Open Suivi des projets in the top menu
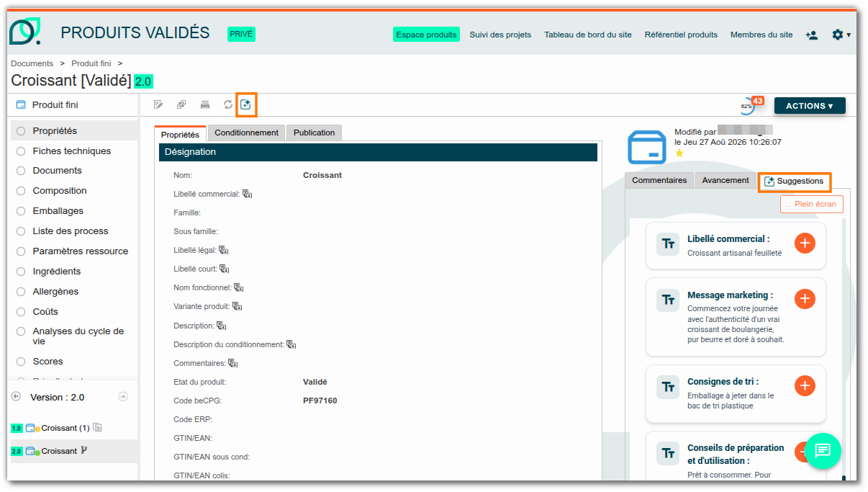 coord(500,35)
